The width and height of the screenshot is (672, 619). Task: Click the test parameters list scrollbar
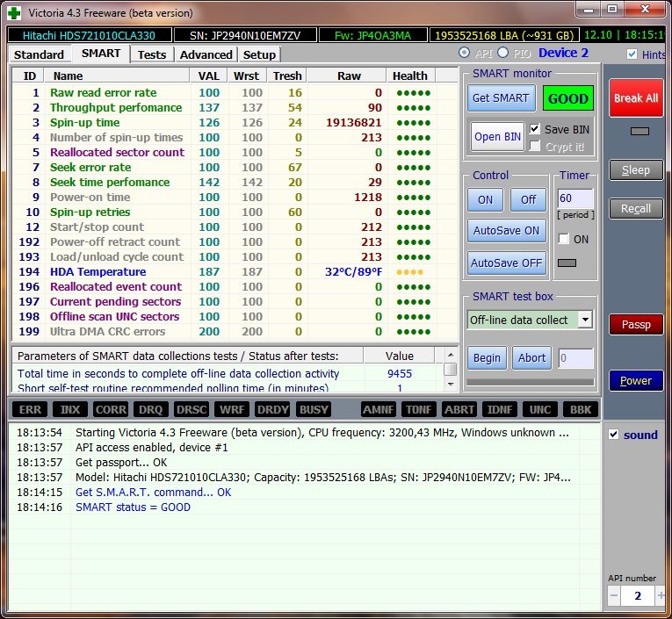[450, 376]
